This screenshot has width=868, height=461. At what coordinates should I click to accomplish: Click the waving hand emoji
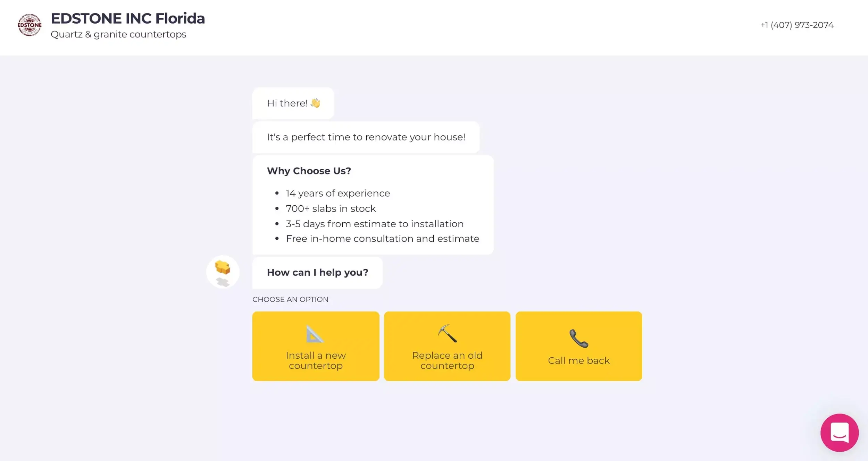coord(315,103)
